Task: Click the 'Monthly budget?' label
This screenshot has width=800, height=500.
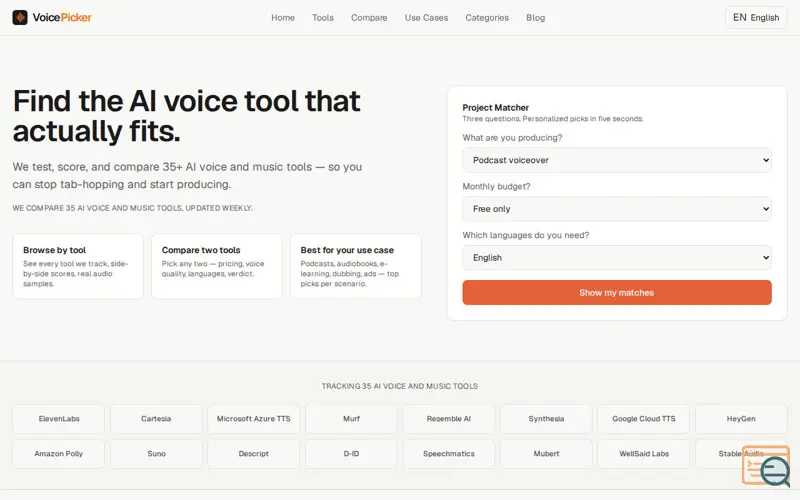Action: pos(496,187)
